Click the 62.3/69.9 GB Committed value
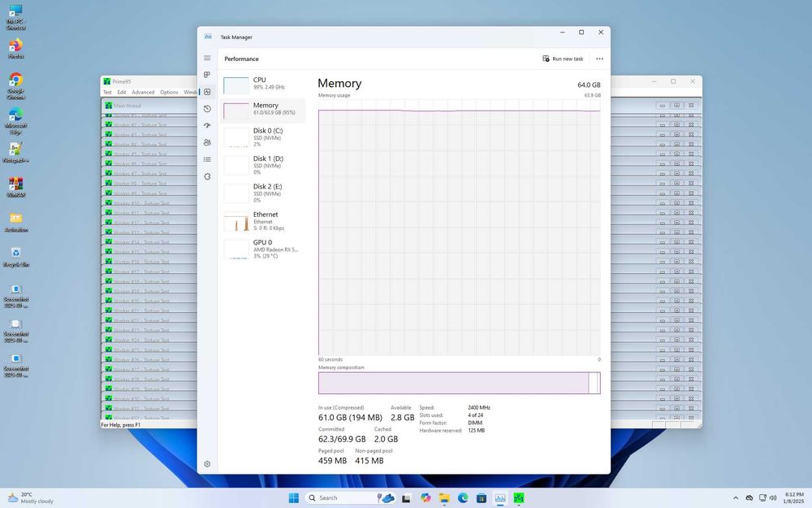 tap(342, 439)
